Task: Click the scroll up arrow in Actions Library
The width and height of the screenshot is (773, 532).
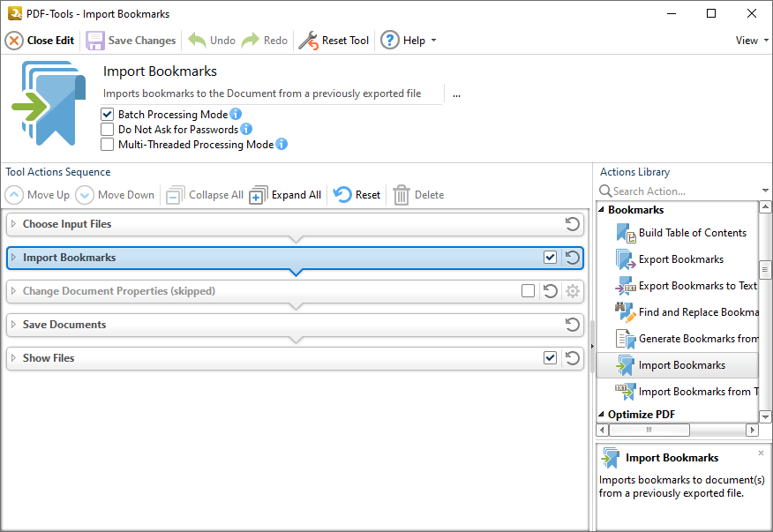Action: tap(765, 207)
